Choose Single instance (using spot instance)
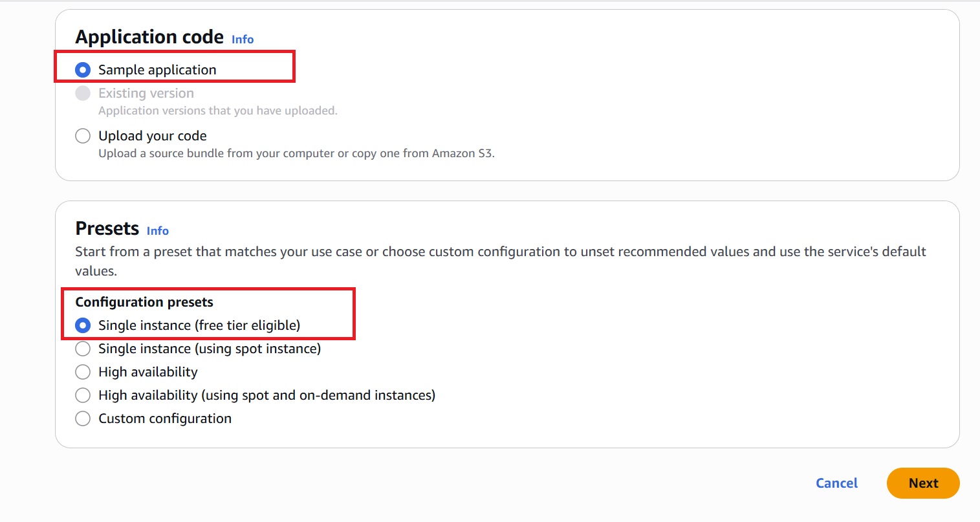 click(83, 349)
